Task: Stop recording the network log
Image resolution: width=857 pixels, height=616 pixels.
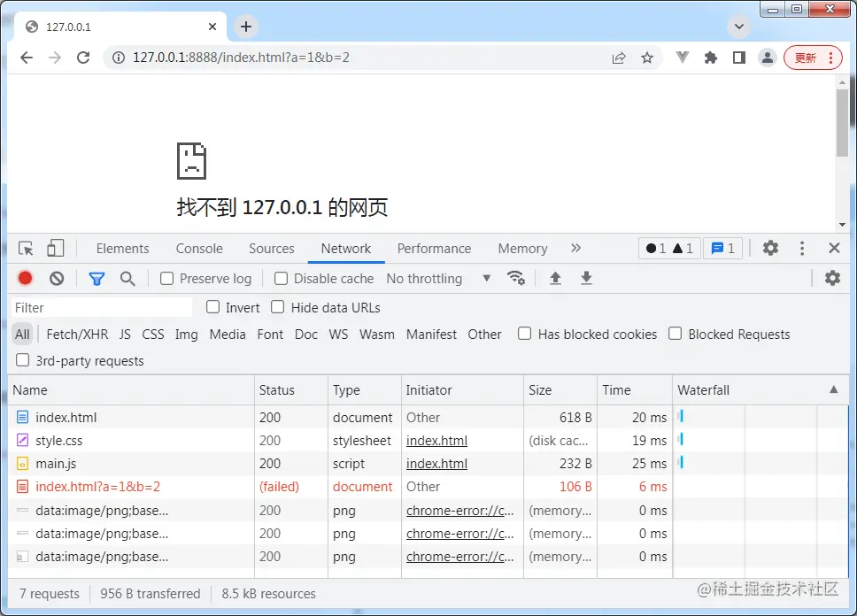Action: (x=25, y=278)
